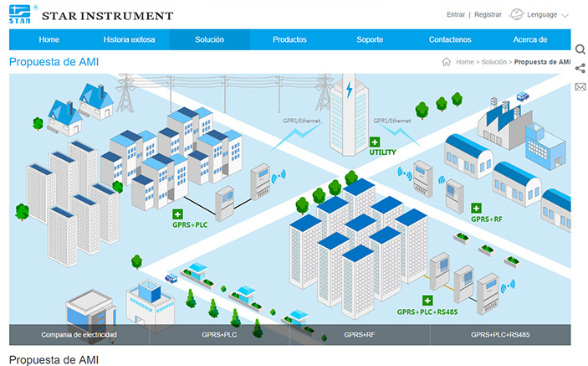Click the share icon in sidebar

(580, 68)
